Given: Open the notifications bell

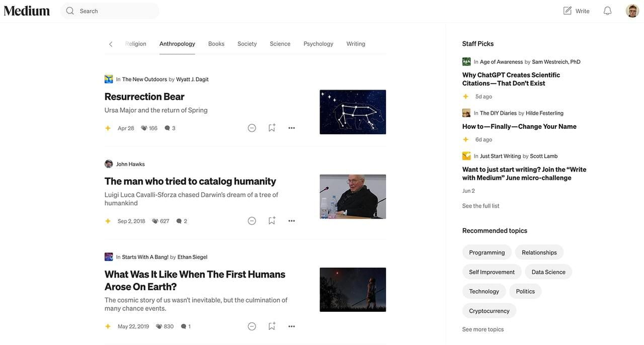Looking at the screenshot, I should point(607,11).
